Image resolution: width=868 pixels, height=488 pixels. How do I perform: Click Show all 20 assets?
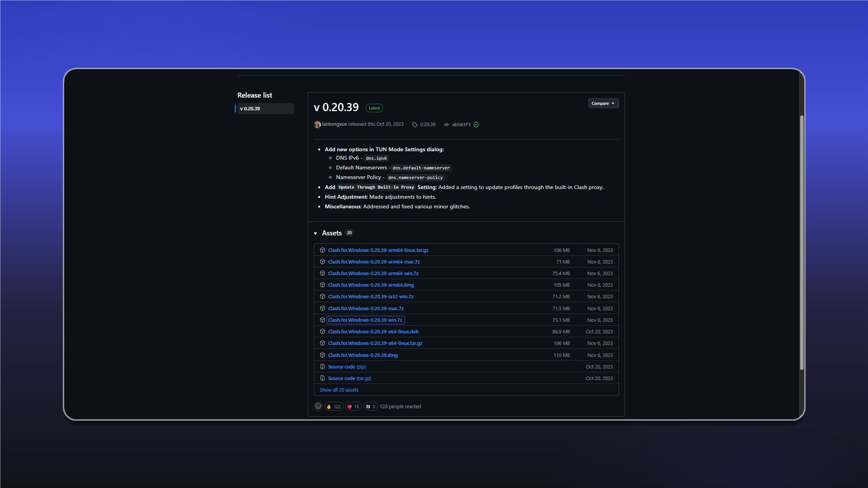pos(339,390)
